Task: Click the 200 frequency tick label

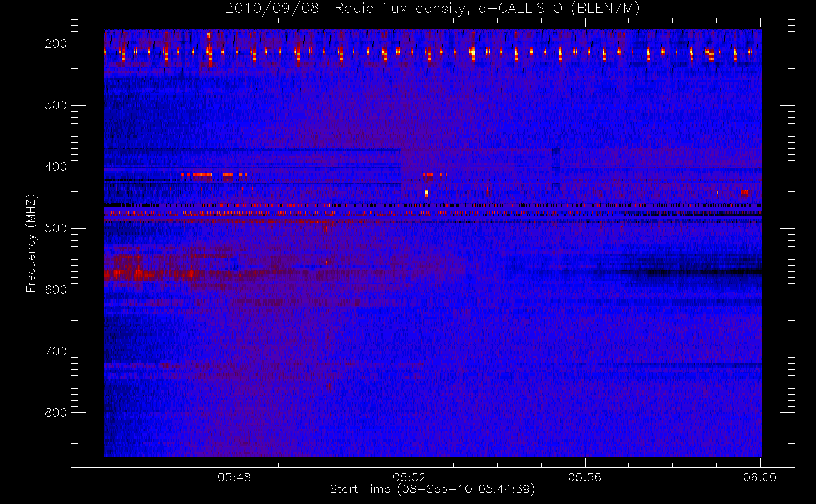Action: (x=56, y=44)
